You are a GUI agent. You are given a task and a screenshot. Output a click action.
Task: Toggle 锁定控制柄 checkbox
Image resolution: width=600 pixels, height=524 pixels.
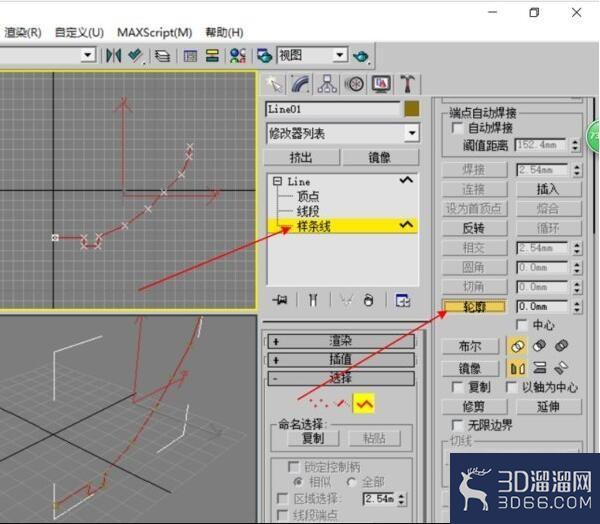pos(293,467)
